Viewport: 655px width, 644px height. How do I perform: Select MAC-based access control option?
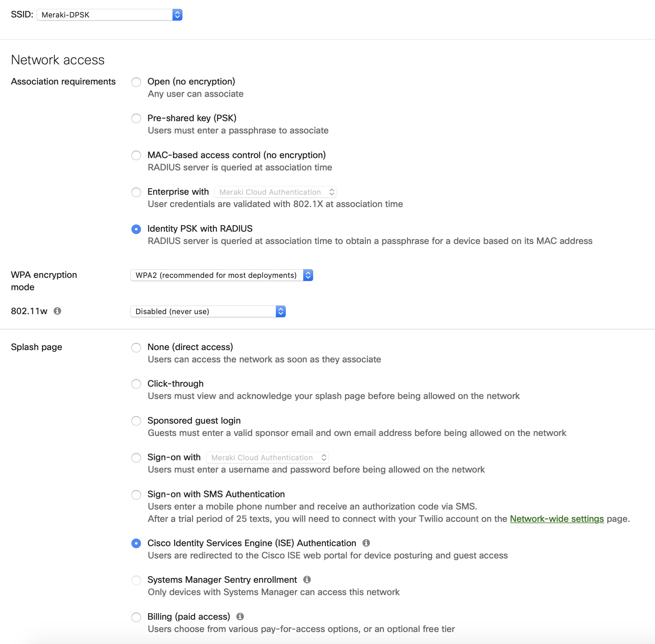pyautogui.click(x=136, y=155)
